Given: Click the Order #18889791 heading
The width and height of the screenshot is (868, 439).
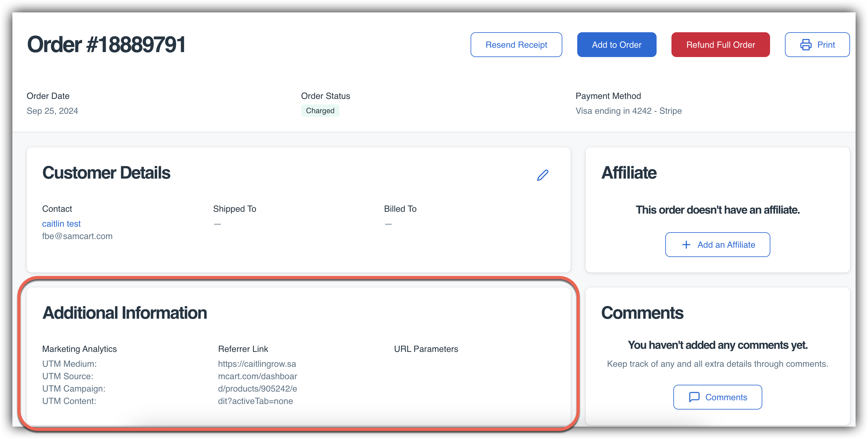Looking at the screenshot, I should pos(106,44).
